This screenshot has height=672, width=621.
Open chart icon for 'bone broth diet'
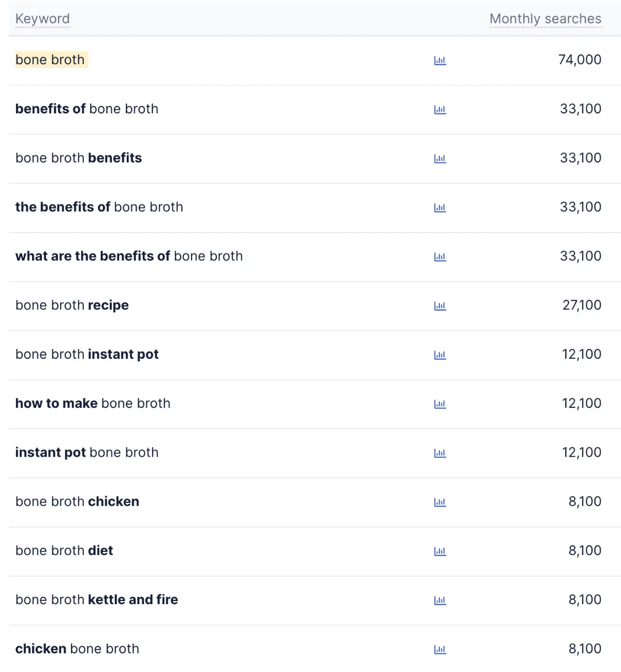440,551
